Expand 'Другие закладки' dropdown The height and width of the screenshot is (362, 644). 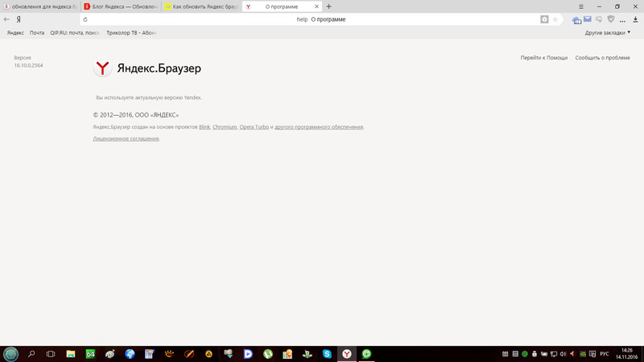click(608, 33)
